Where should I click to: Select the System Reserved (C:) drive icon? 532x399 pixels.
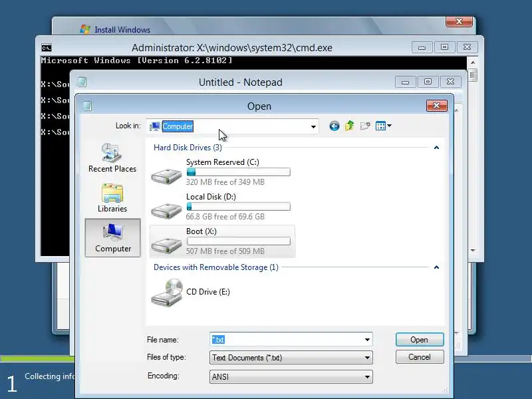tap(166, 176)
